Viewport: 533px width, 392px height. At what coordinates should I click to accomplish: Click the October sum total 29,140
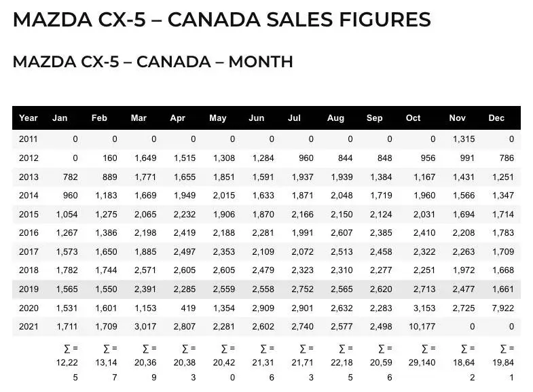pos(422,362)
